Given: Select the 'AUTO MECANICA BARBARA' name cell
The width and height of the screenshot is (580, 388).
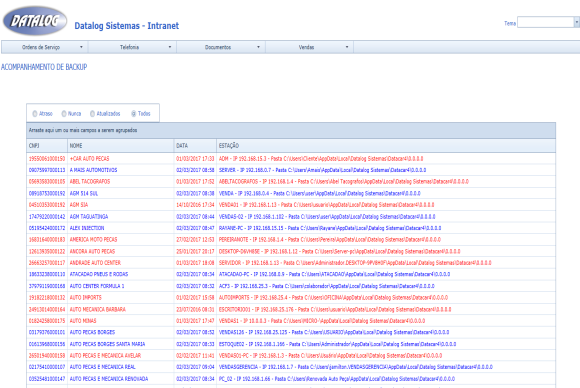Looking at the screenshot, I should pyautogui.click(x=121, y=310).
